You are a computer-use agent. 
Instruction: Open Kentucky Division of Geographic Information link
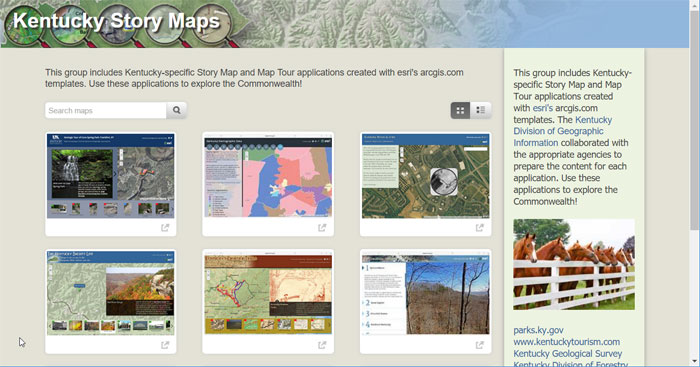[x=562, y=131]
